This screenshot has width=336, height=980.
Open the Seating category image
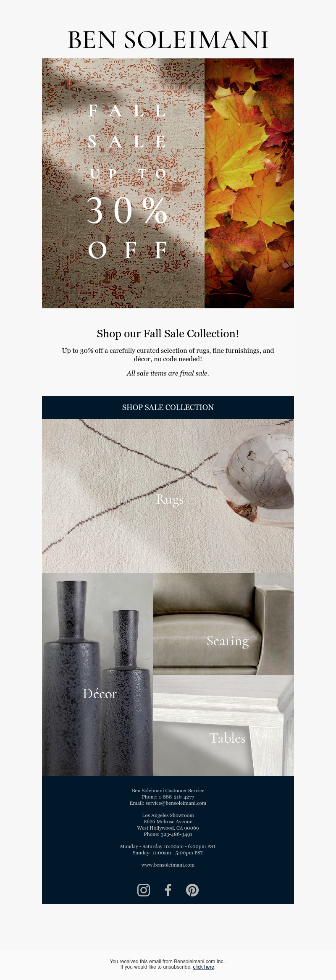tap(223, 624)
